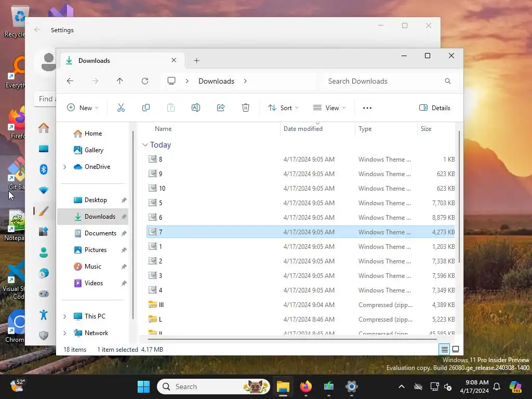Screen dimensions: 532x399
Task: Toggle the Details pane button
Action: 435,108
